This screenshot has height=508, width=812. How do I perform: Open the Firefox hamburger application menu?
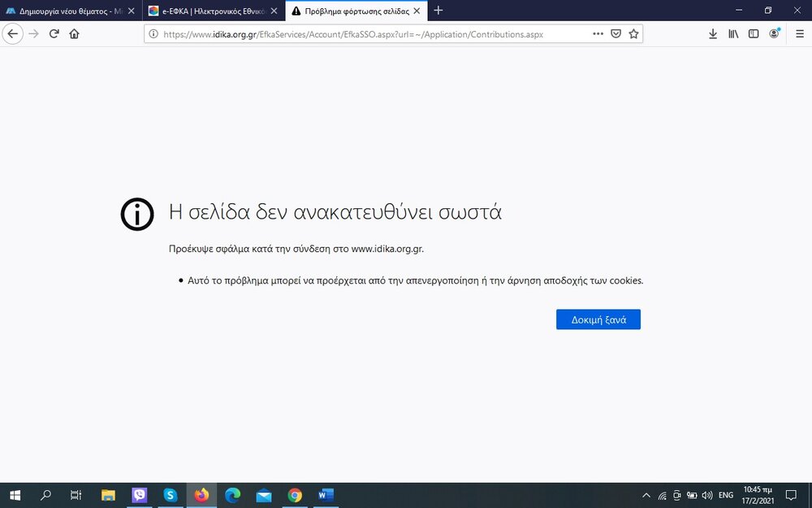799,34
